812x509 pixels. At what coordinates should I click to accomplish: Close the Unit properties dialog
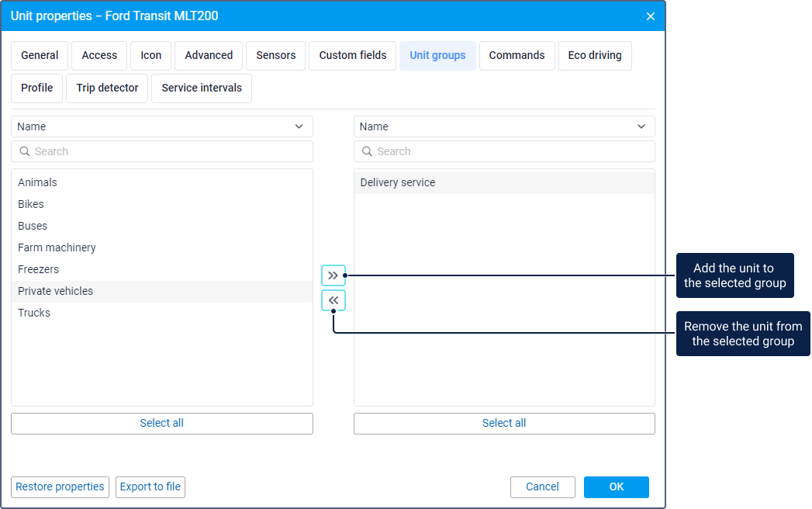[x=650, y=16]
